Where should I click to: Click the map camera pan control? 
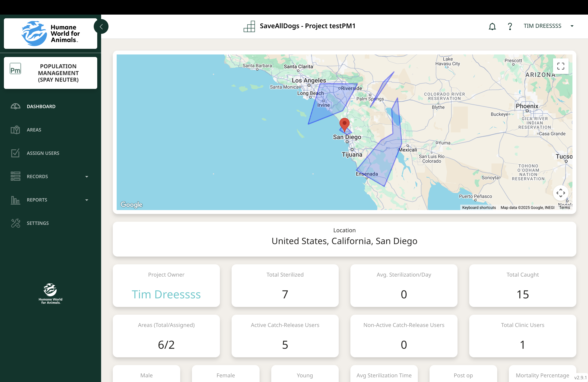[x=561, y=193]
